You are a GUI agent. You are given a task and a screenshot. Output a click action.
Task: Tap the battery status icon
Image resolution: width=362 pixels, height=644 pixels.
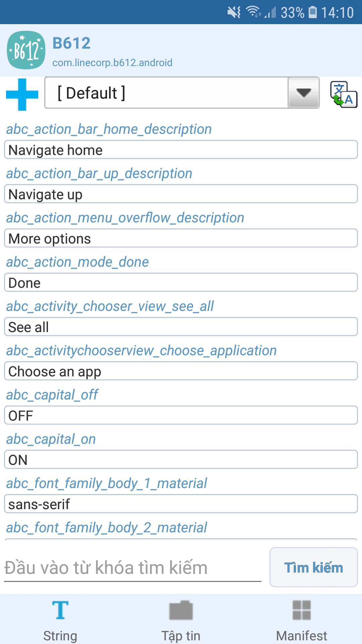tap(312, 12)
